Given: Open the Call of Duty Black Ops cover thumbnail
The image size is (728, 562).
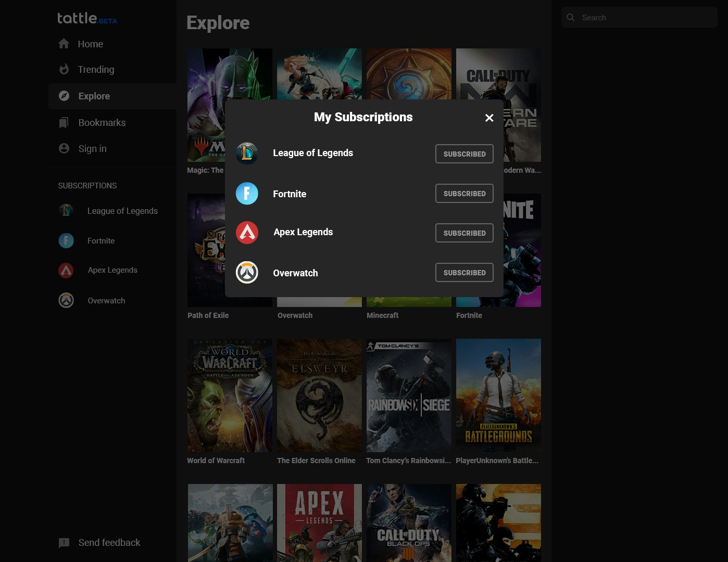Looking at the screenshot, I should (x=409, y=523).
